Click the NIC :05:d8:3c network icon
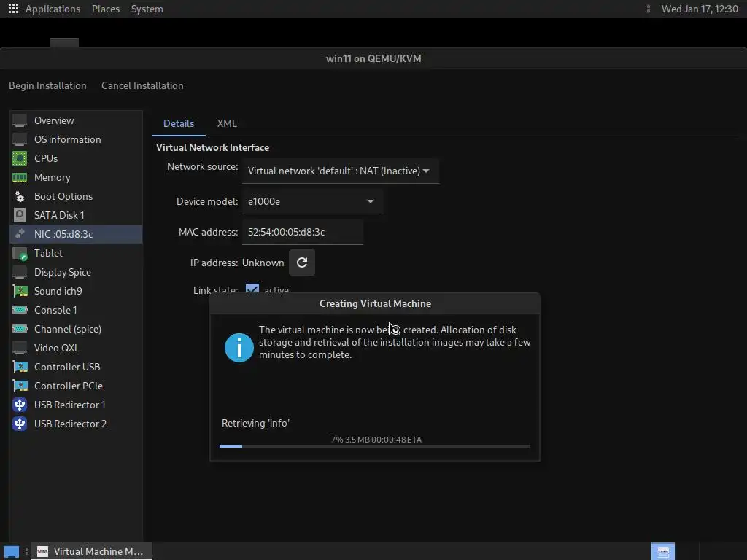The image size is (747, 560). (20, 234)
